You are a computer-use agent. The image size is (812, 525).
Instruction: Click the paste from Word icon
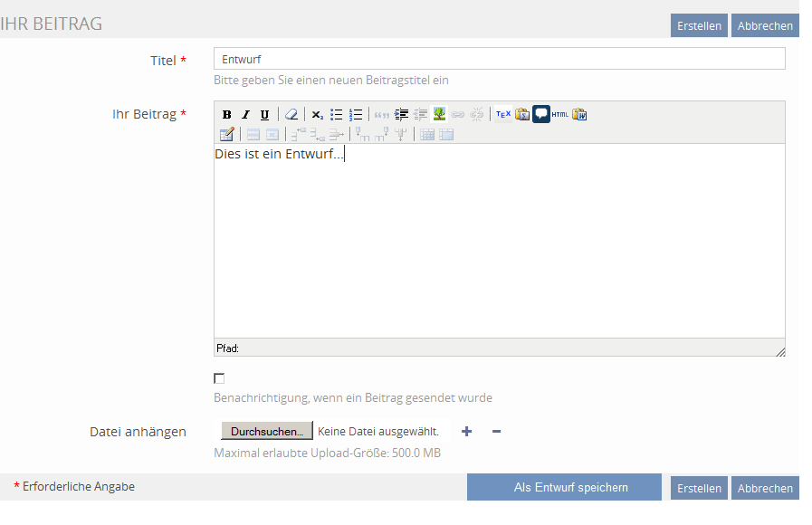point(579,115)
